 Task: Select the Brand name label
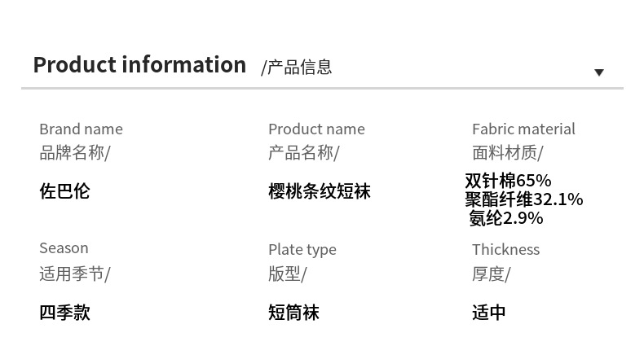[81, 129]
